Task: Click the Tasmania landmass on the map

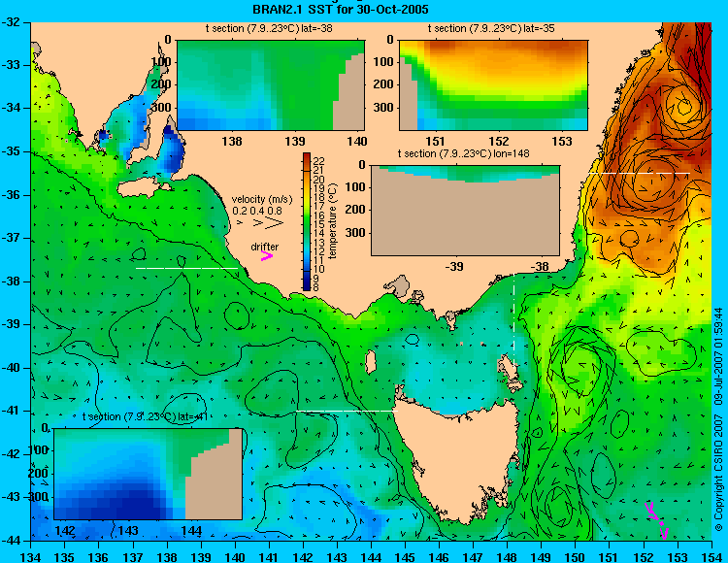Action: pos(457,459)
